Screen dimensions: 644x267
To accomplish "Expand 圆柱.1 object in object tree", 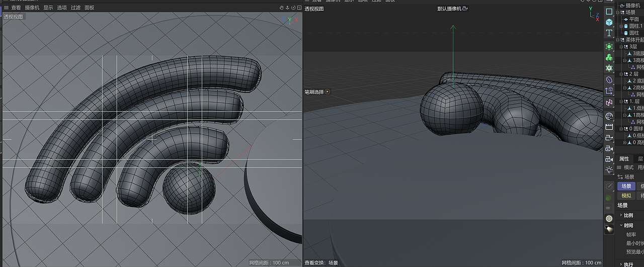I will pos(622,26).
